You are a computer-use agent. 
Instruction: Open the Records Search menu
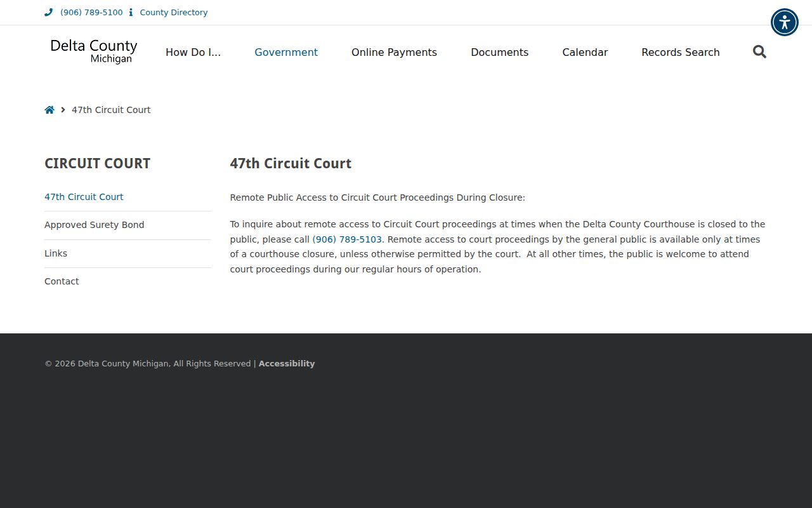[681, 52]
